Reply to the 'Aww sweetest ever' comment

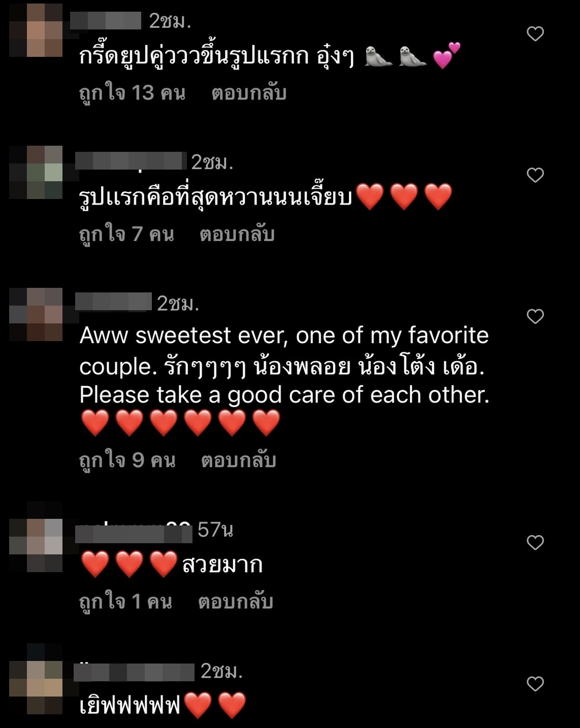[238, 460]
